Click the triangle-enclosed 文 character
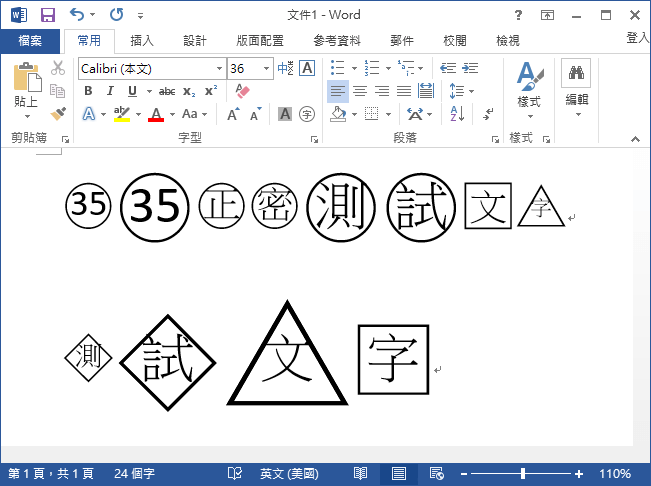 [x=287, y=353]
